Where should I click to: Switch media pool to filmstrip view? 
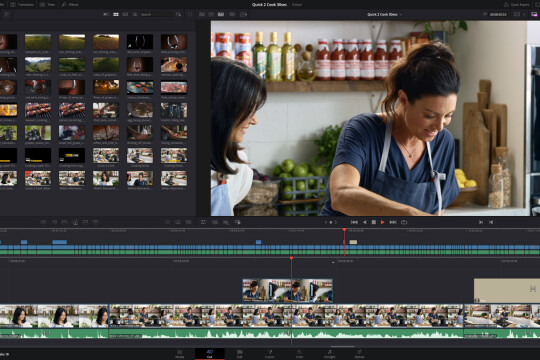125,14
